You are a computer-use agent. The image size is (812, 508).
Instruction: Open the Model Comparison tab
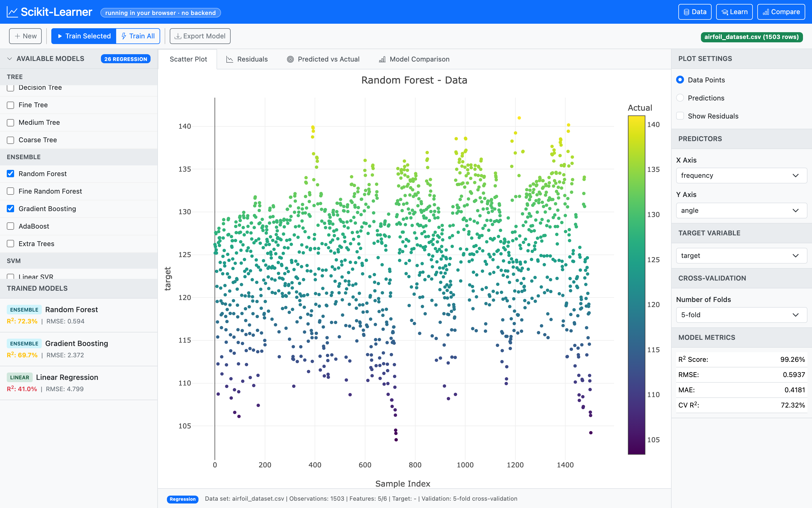tap(414, 59)
